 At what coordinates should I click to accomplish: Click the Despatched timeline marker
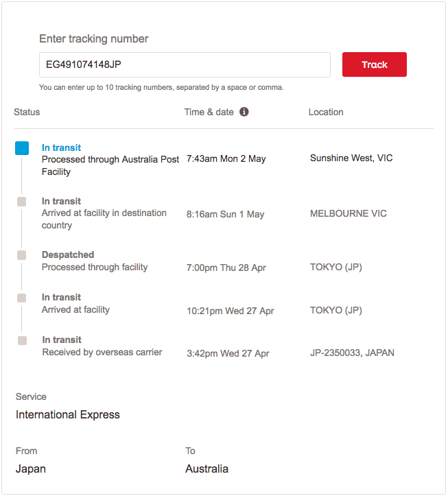click(22, 255)
